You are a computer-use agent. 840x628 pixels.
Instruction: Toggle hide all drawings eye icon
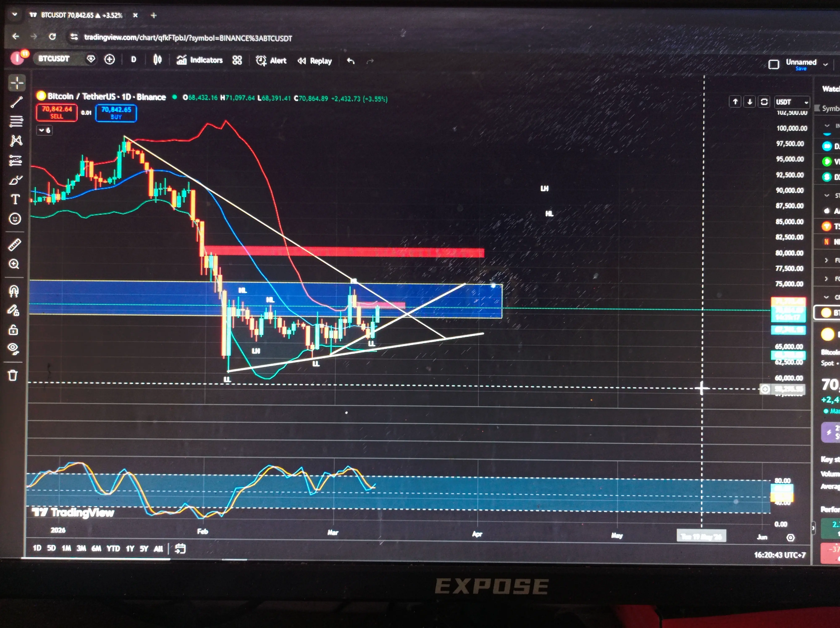tap(13, 348)
